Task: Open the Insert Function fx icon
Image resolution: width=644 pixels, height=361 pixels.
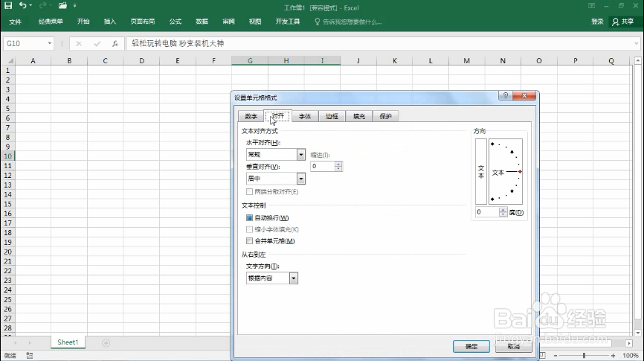Action: [x=115, y=44]
